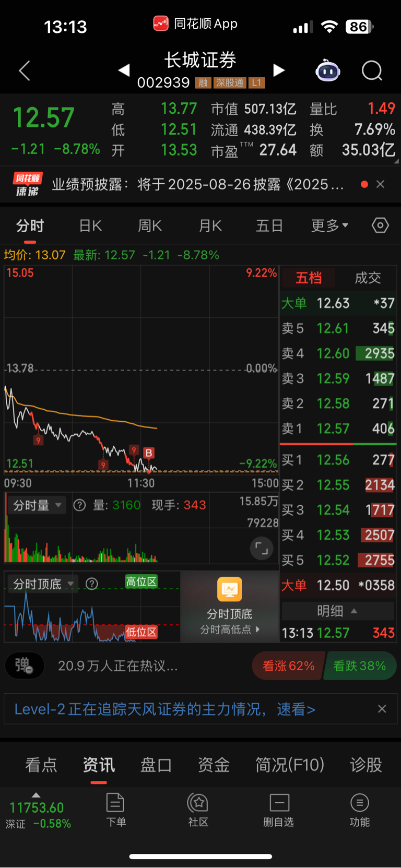The image size is (401, 868).
Task: Open the search magnifier icon
Action: (372, 70)
